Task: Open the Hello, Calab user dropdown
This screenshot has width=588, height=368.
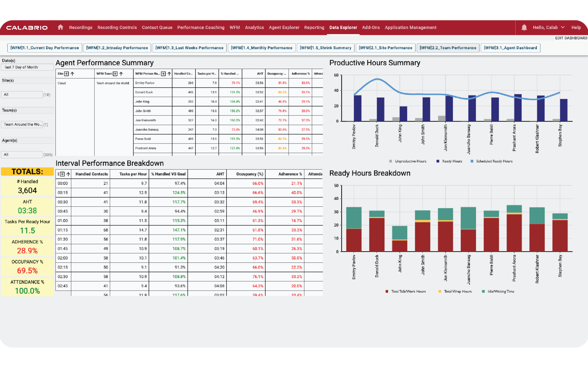Action: tap(545, 27)
